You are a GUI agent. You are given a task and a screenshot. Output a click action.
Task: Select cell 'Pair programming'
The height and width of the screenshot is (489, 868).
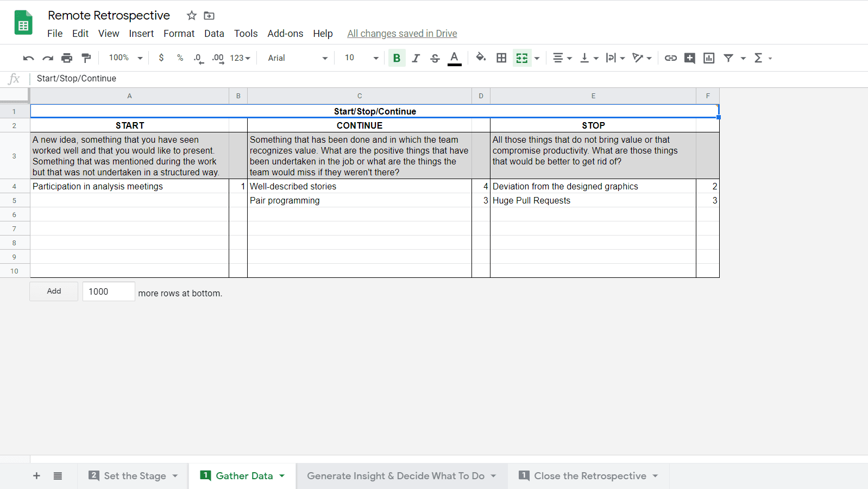pyautogui.click(x=360, y=201)
